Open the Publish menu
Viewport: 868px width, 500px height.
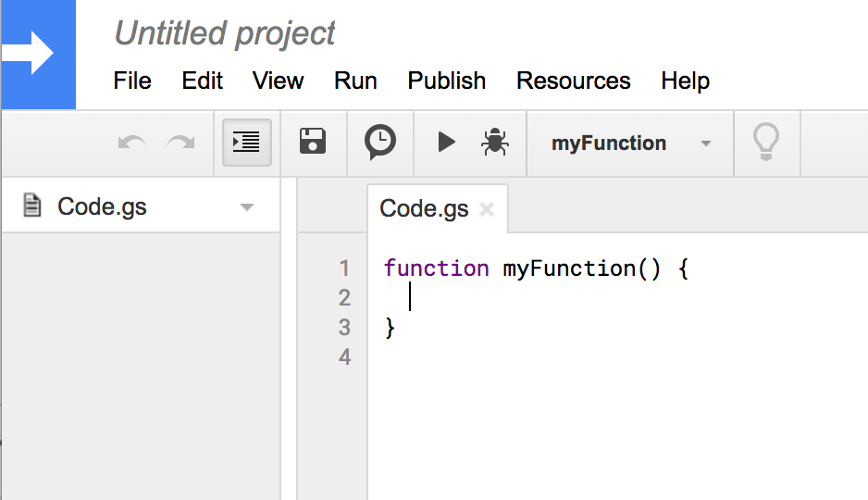(447, 81)
